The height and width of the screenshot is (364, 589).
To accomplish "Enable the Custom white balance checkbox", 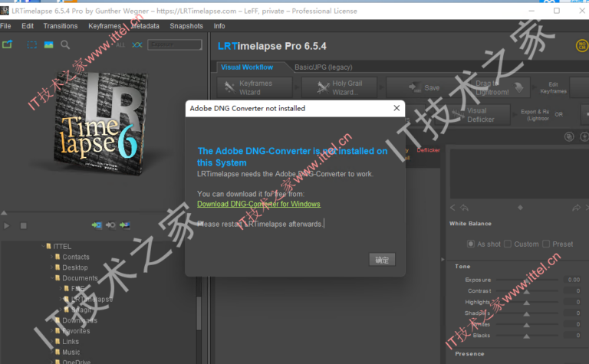I will click(508, 244).
